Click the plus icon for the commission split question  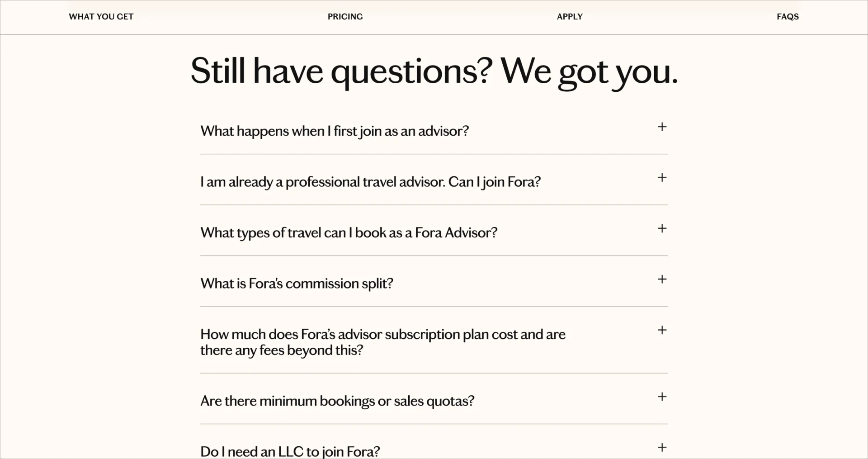[x=662, y=279]
